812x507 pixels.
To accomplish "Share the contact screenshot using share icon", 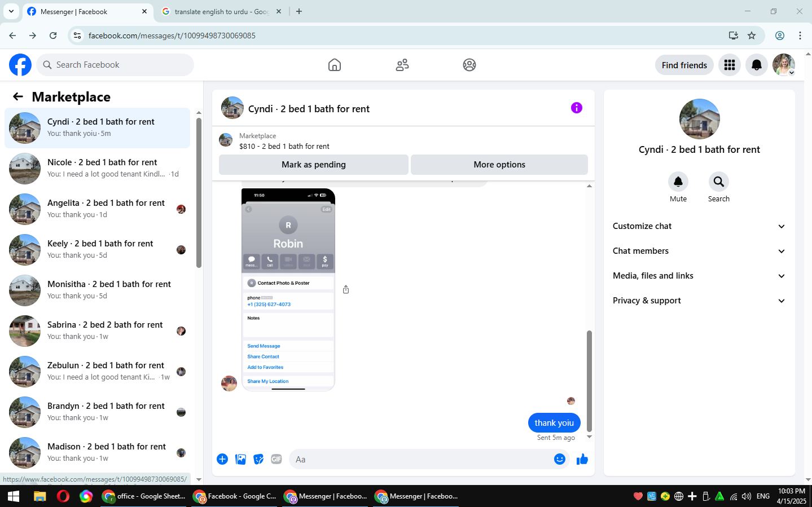I will 346,289.
